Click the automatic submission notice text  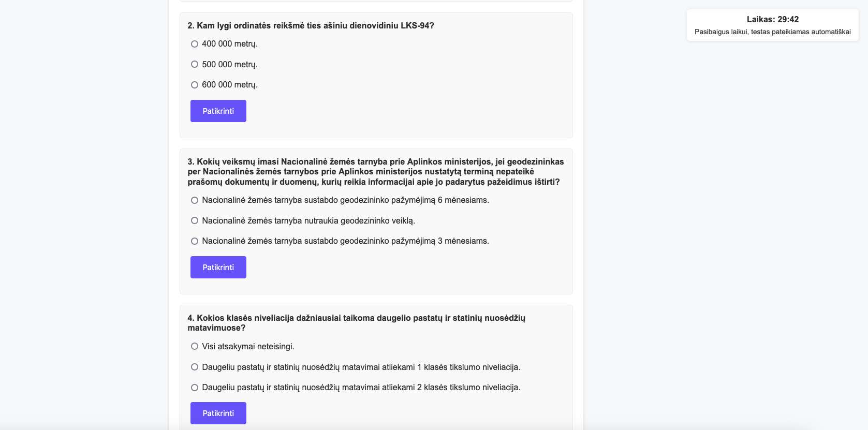772,32
